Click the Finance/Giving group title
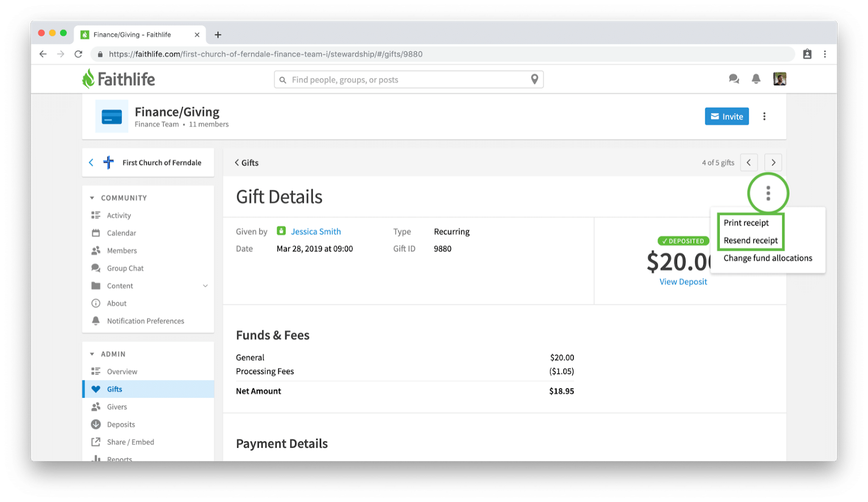The image size is (868, 502). pos(177,112)
